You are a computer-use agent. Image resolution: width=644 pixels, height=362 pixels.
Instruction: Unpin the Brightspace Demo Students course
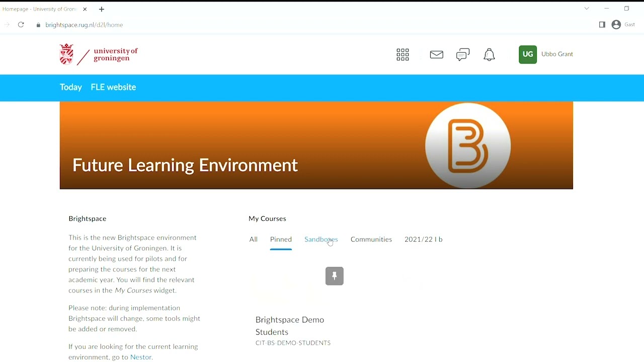pyautogui.click(x=335, y=276)
